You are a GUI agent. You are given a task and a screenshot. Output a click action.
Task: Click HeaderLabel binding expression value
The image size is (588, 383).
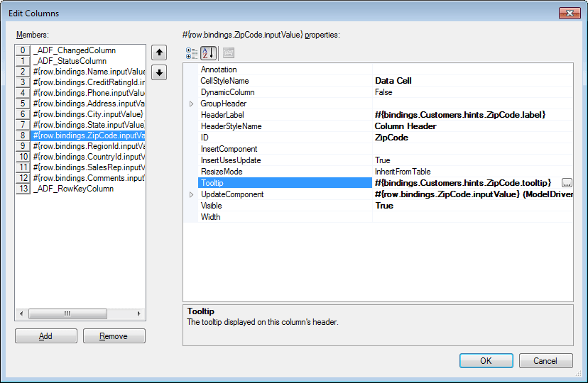459,115
